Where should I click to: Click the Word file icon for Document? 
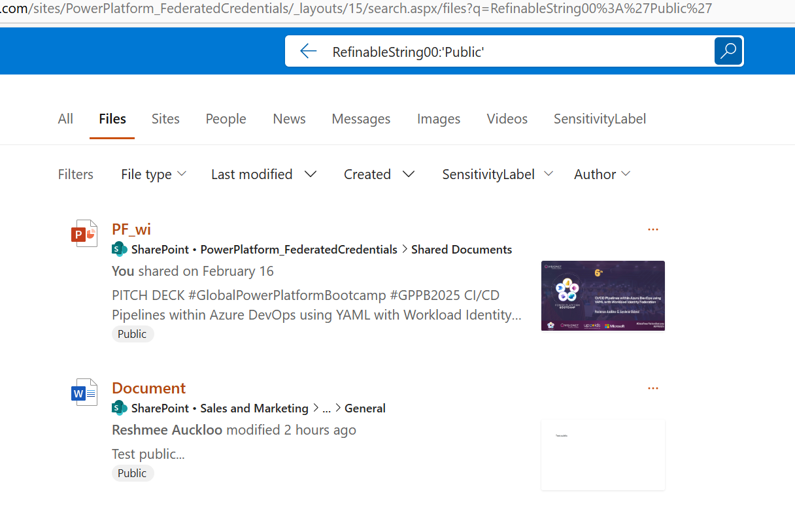click(x=84, y=392)
